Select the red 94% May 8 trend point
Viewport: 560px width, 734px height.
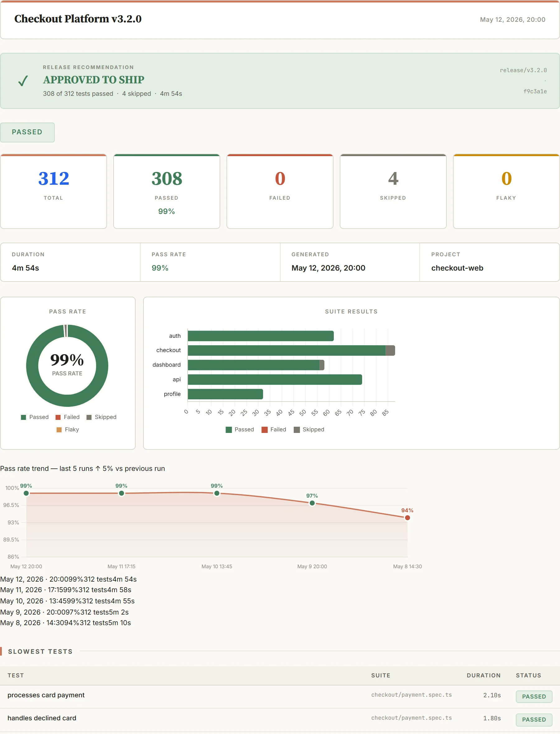coord(407,518)
